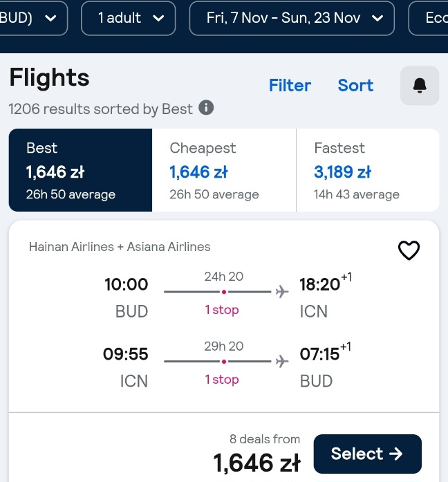Screen dimensions: 448x482
Task: Select the Best tab
Action: (x=80, y=170)
